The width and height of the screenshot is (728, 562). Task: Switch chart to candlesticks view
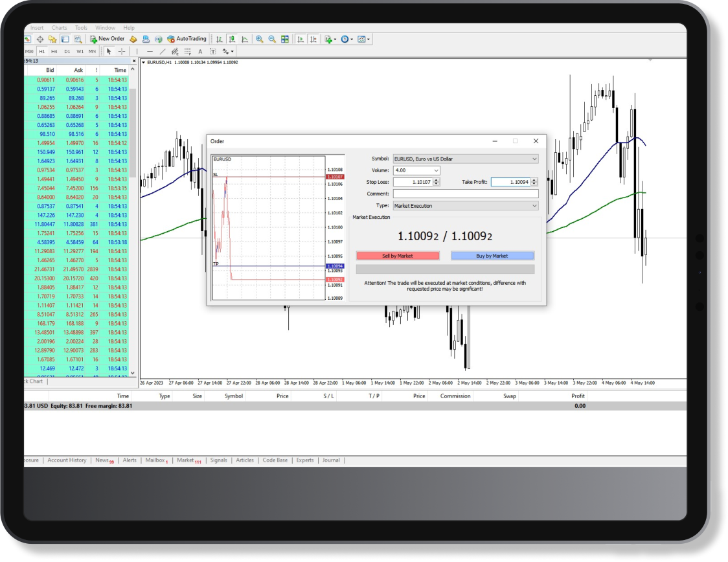[231, 39]
